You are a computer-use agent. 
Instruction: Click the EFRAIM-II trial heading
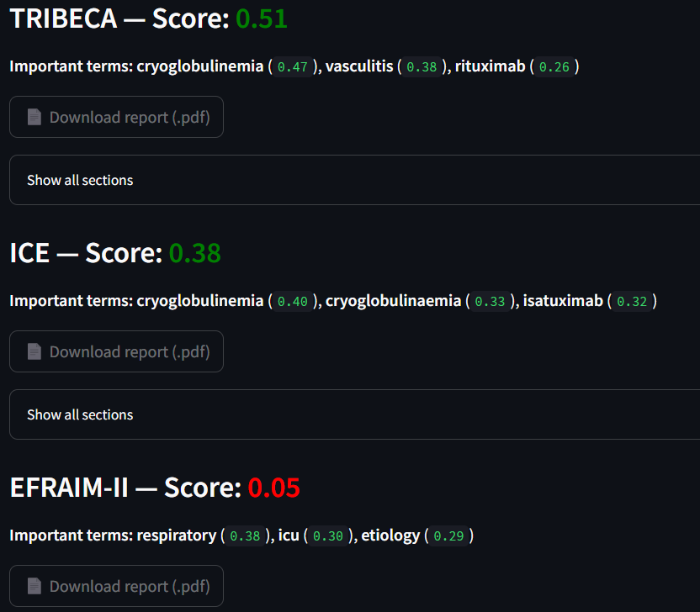(x=69, y=487)
